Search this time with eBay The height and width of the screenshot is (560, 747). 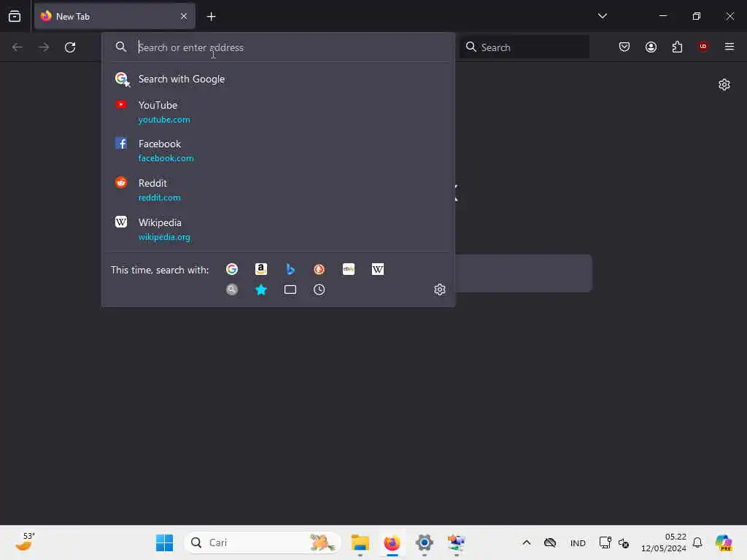click(349, 270)
